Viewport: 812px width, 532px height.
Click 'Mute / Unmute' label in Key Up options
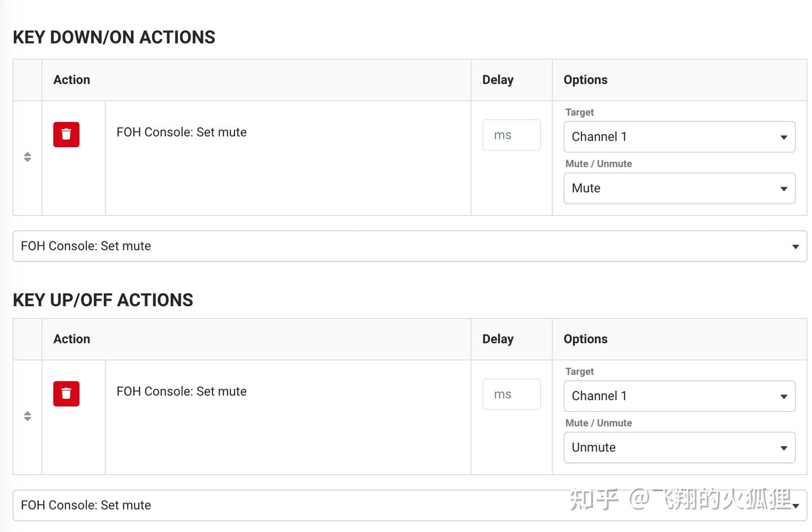599,423
